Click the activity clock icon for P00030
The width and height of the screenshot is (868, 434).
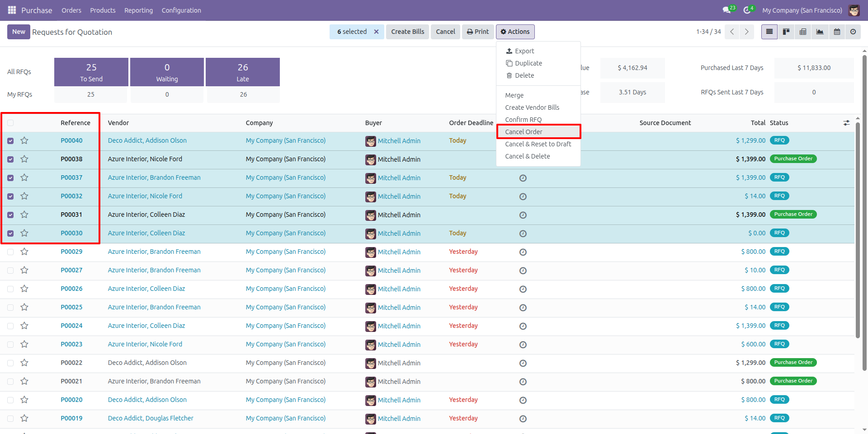click(x=523, y=233)
